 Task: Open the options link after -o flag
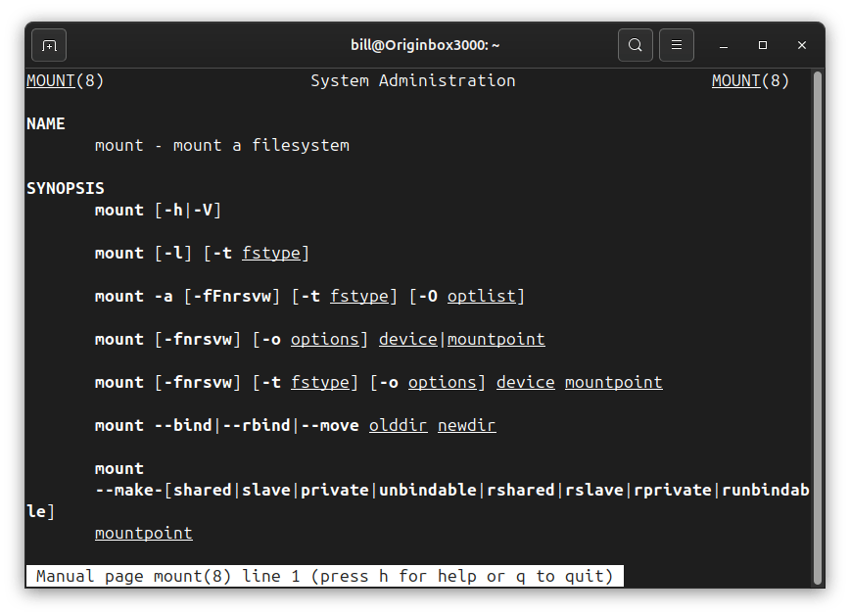point(327,339)
